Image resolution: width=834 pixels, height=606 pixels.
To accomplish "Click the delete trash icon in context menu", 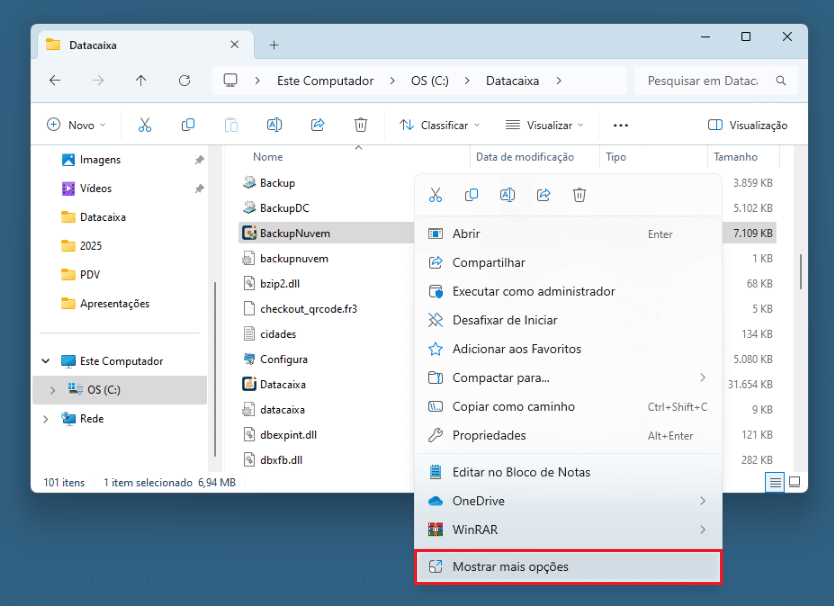I will click(x=579, y=195).
